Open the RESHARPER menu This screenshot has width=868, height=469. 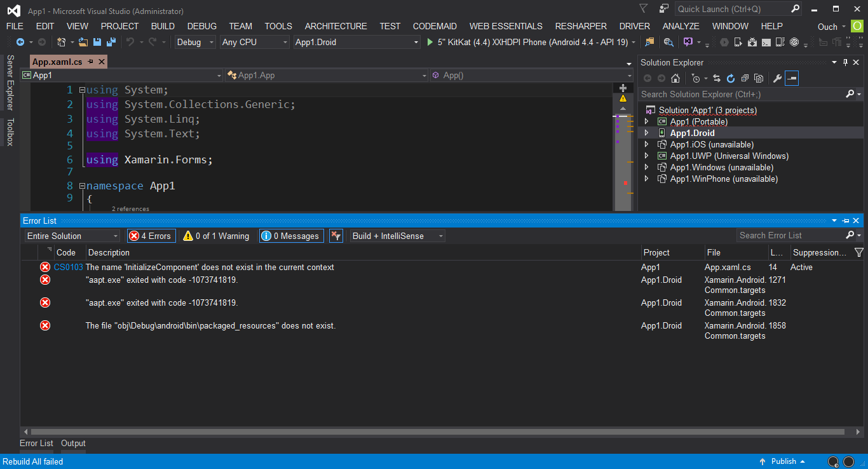pos(581,26)
